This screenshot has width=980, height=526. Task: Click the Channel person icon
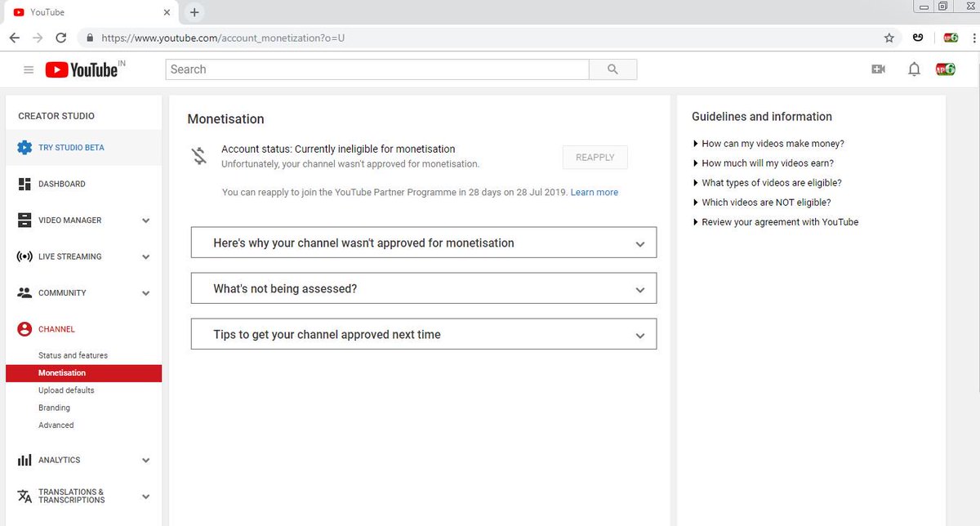click(24, 329)
